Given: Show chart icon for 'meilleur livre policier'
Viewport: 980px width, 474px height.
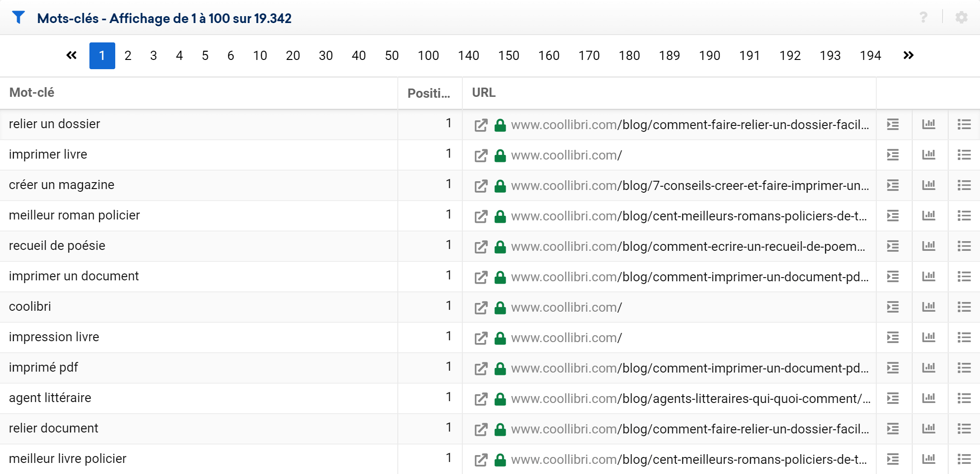Looking at the screenshot, I should pos(928,459).
